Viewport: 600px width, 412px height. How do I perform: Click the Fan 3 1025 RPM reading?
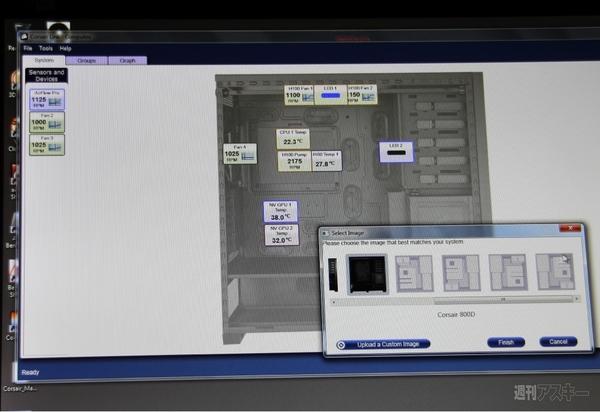(39, 145)
